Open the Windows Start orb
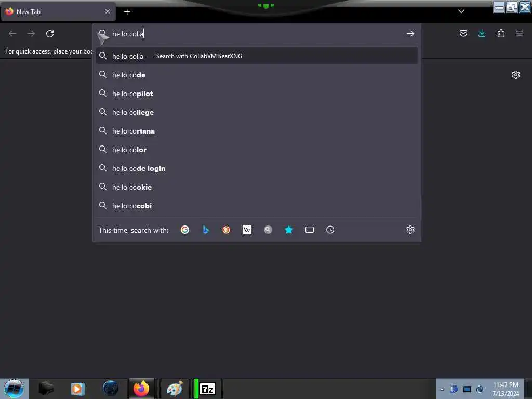 [x=14, y=389]
